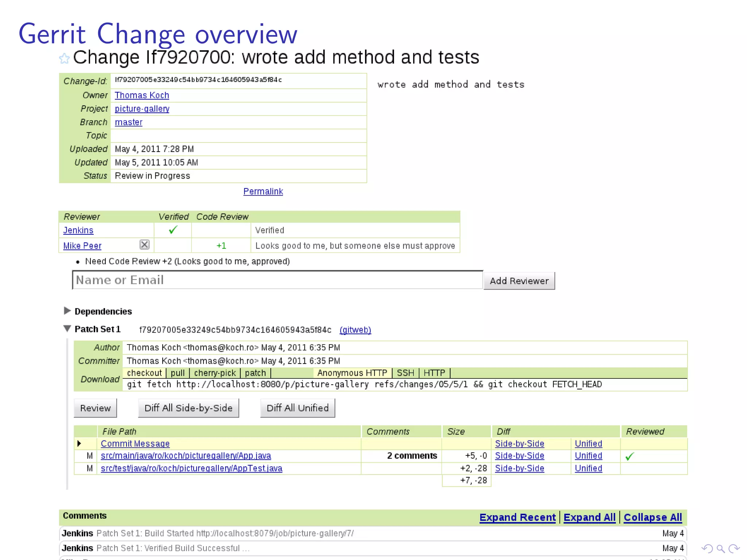Click the beamer forward navigation arrow icon

(734, 548)
